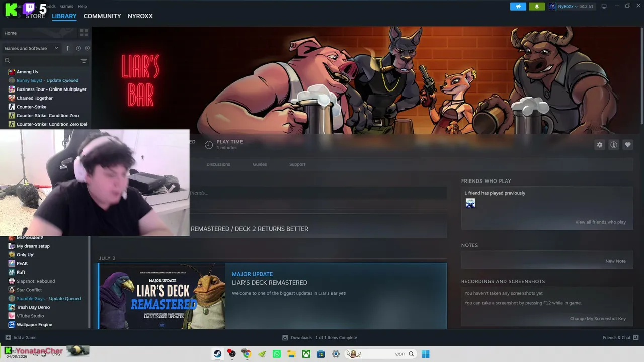Open the LIAR'S DECK REMASTERED headline
The width and height of the screenshot is (644, 362).
(270, 283)
